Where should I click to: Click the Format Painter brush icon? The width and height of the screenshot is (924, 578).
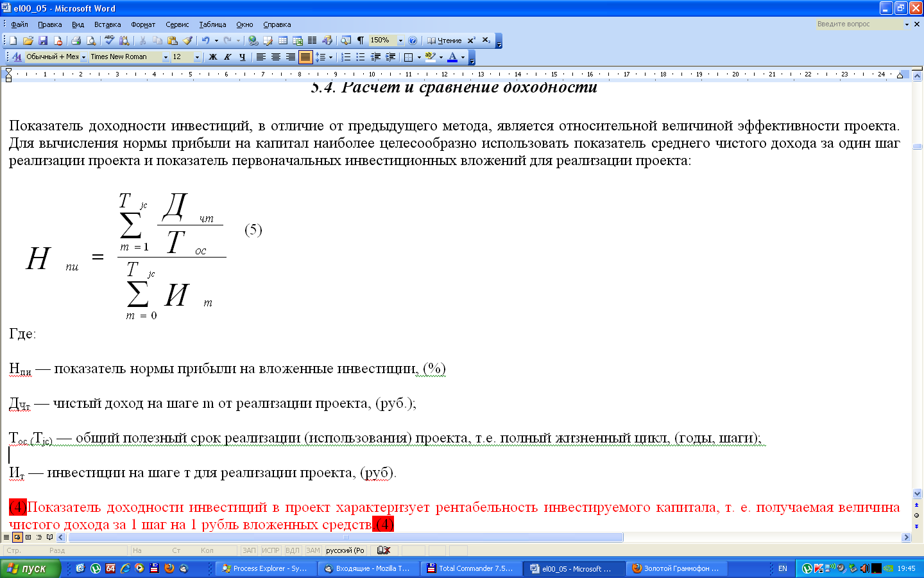187,40
